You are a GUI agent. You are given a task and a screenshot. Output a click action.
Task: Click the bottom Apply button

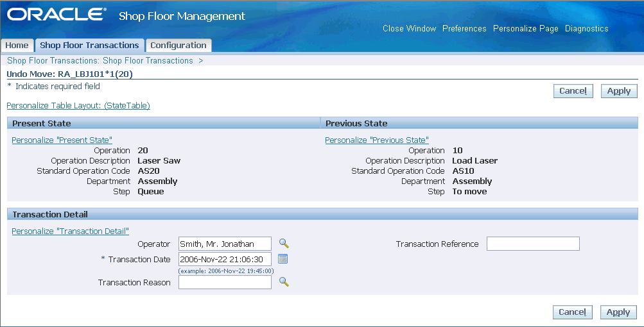click(x=618, y=312)
